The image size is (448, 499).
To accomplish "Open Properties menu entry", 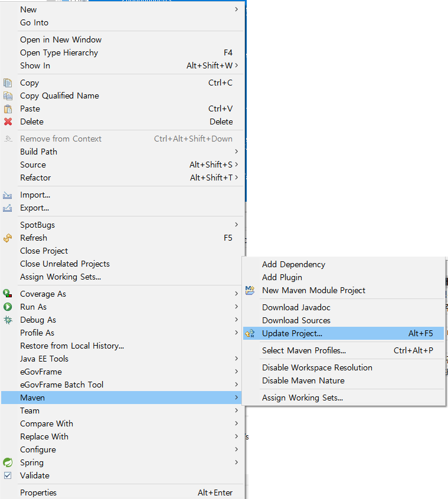I will (x=122, y=493).
